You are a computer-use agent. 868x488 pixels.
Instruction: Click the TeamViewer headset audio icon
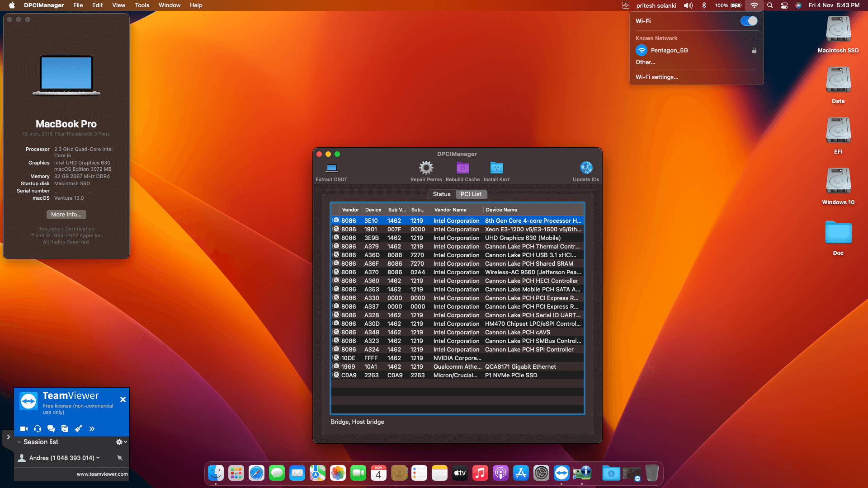[x=38, y=428]
